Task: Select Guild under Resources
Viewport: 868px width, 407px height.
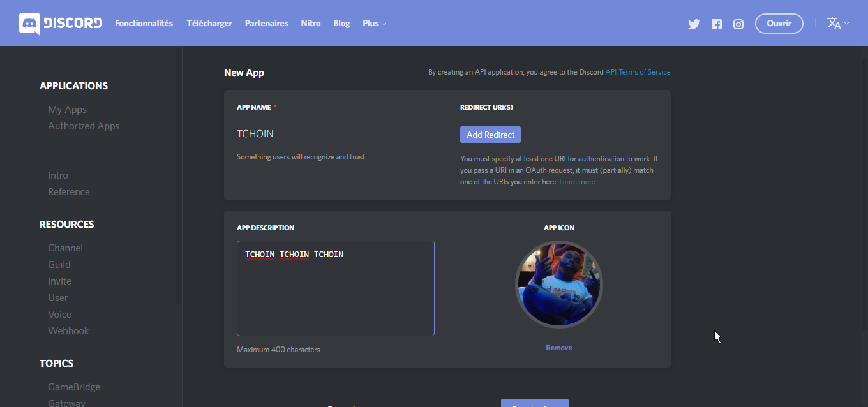Action: (x=59, y=265)
